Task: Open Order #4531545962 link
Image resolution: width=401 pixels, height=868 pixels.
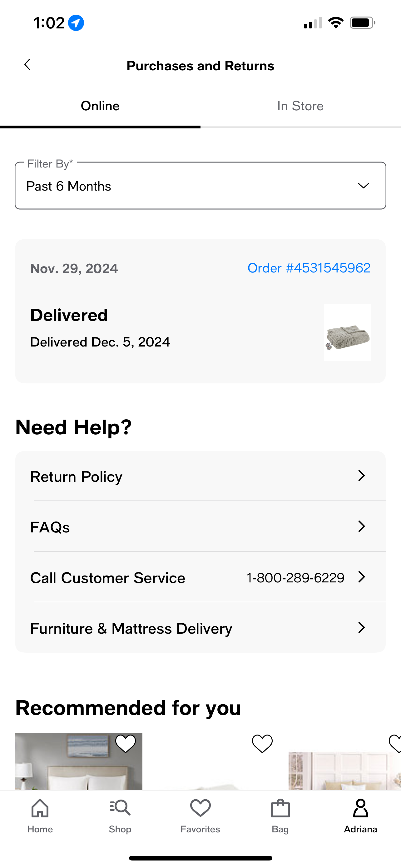Action: [309, 268]
